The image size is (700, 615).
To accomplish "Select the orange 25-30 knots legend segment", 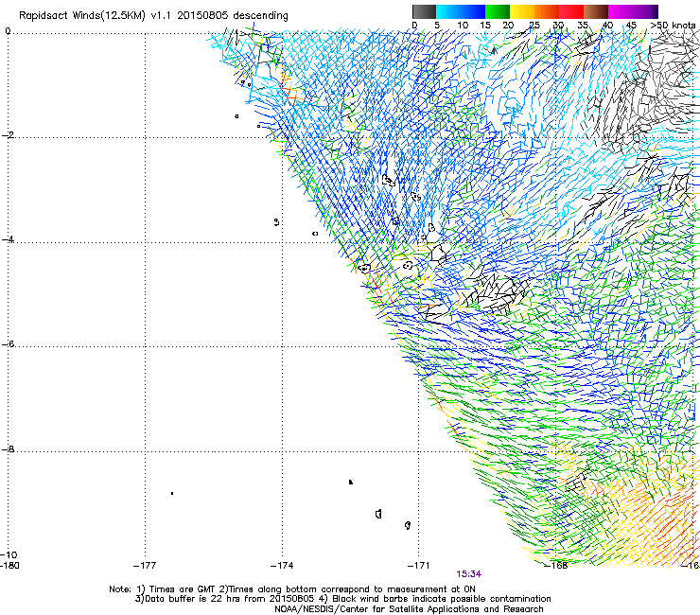I will tap(547, 11).
